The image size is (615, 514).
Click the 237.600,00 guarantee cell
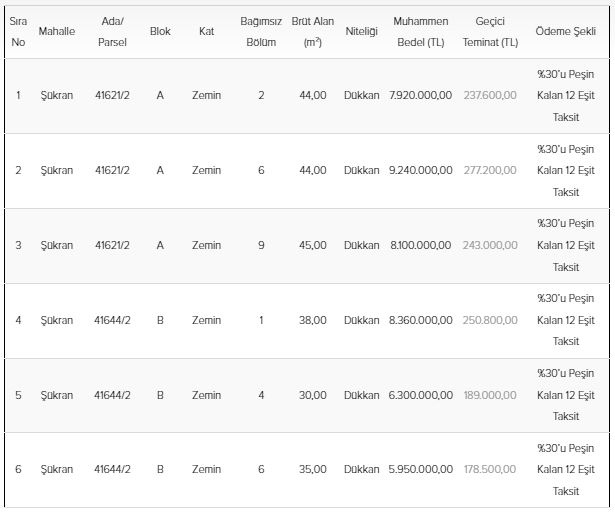tap(490, 95)
